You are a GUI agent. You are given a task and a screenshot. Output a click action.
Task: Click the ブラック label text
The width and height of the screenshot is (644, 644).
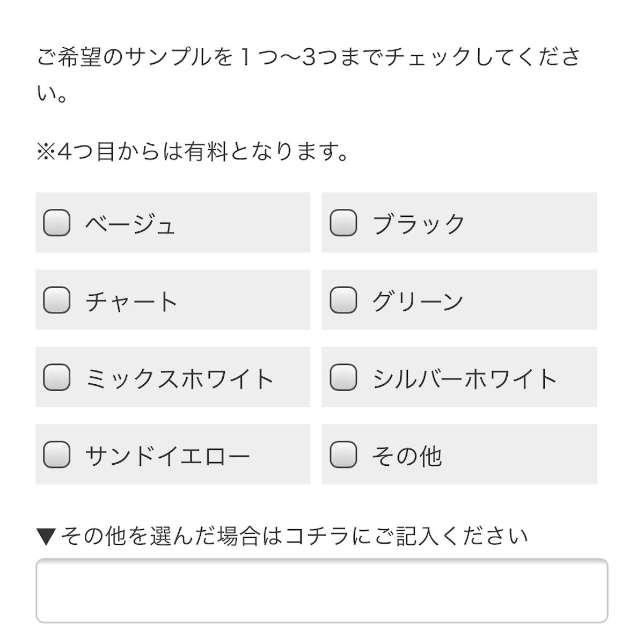(419, 224)
